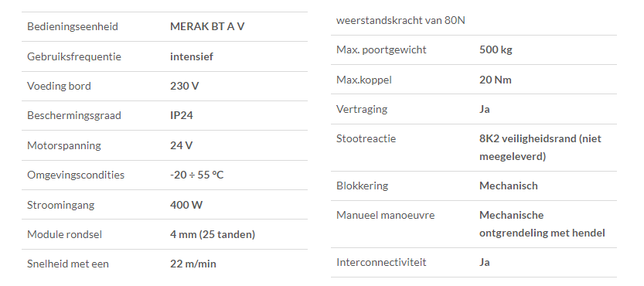Click the 4 mm (25 tanden) value

click(x=213, y=235)
